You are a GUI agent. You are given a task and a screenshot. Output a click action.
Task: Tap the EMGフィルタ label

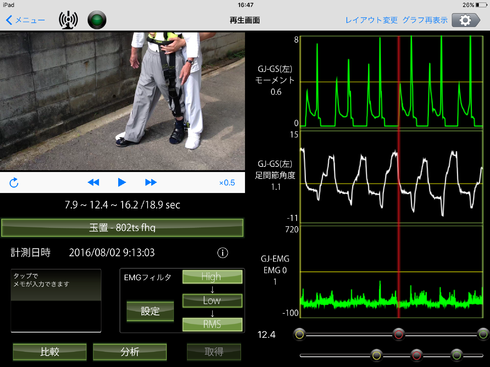tap(147, 277)
